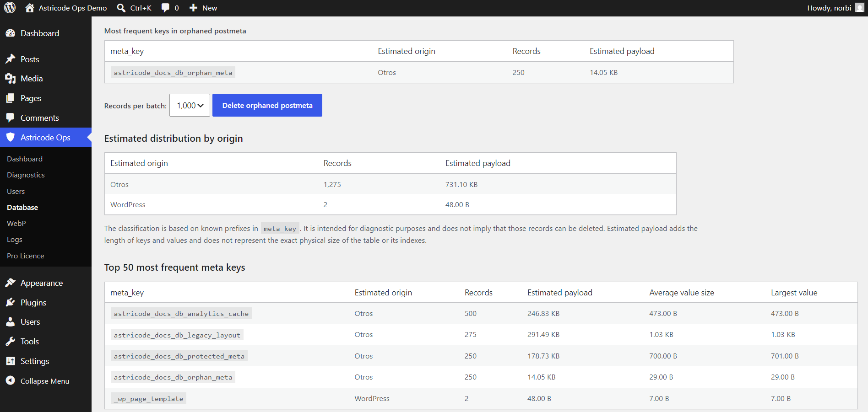Click astricode_docs_db_protected_meta meta key
The image size is (868, 412).
(x=179, y=356)
